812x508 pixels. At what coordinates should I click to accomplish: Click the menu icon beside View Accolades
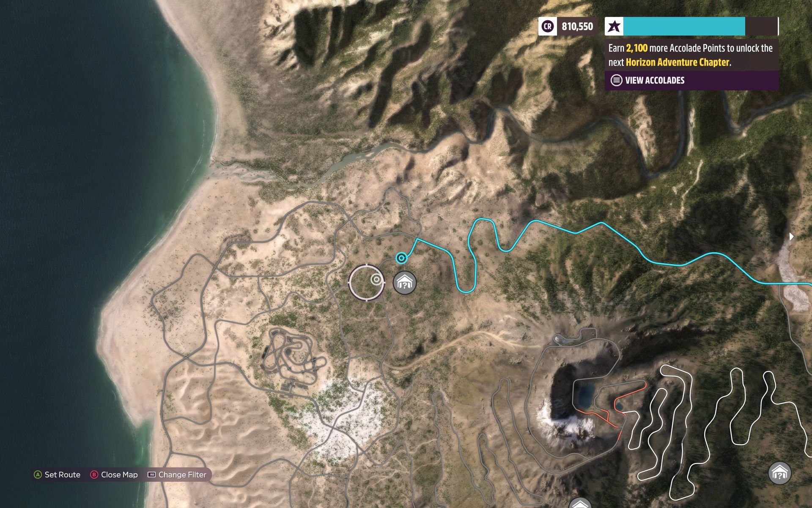(616, 80)
